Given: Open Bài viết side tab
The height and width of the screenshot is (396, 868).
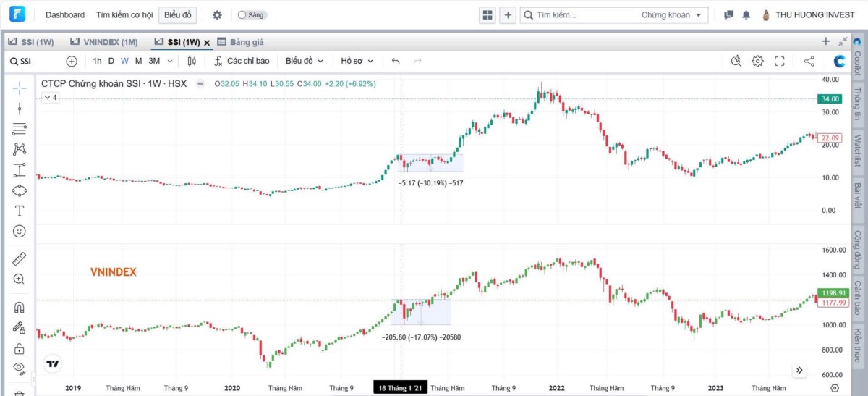Looking at the screenshot, I should pos(858,198).
